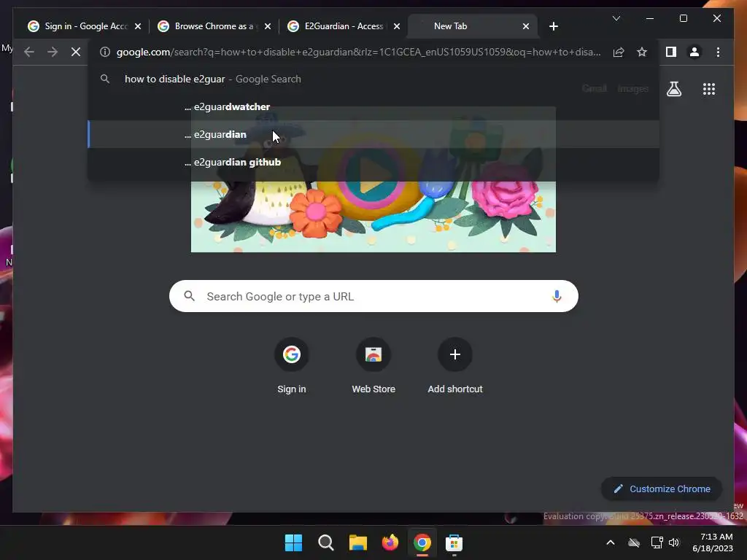Show hidden system tray icons

[x=611, y=542]
